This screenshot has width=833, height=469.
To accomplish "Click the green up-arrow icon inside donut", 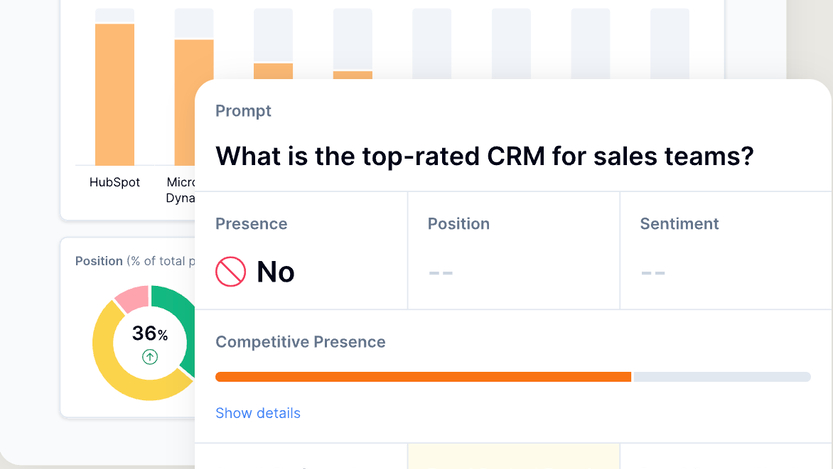I will coord(149,357).
